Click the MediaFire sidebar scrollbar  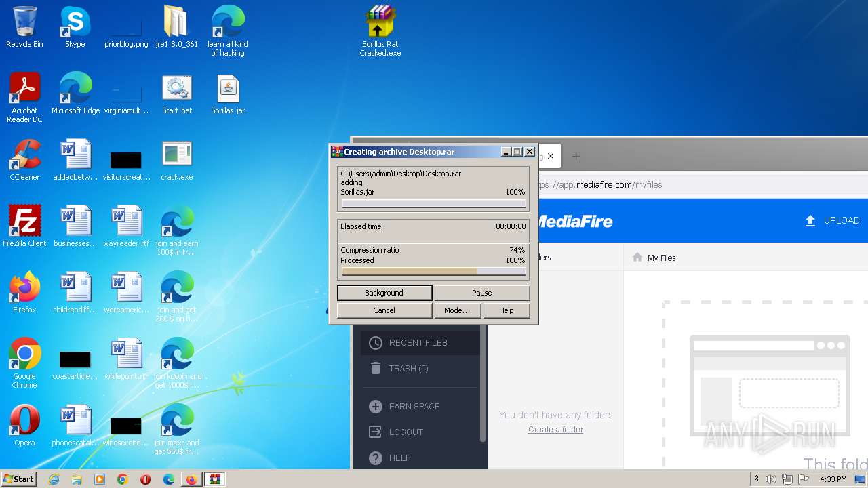click(484, 383)
